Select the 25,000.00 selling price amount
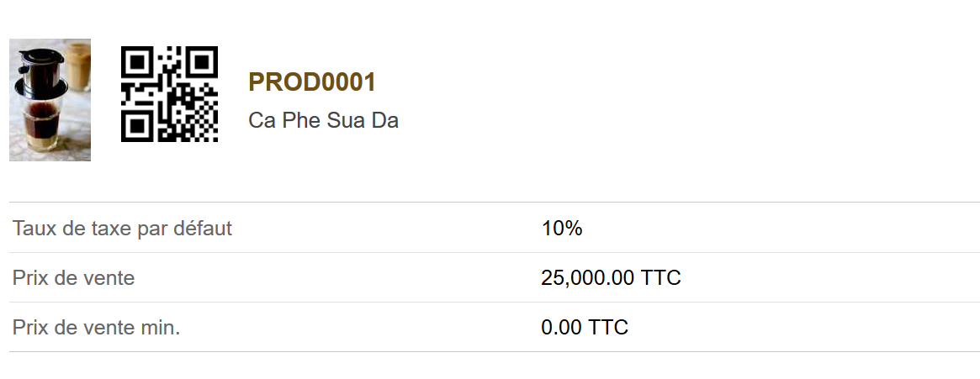The image size is (980, 379). click(x=587, y=278)
